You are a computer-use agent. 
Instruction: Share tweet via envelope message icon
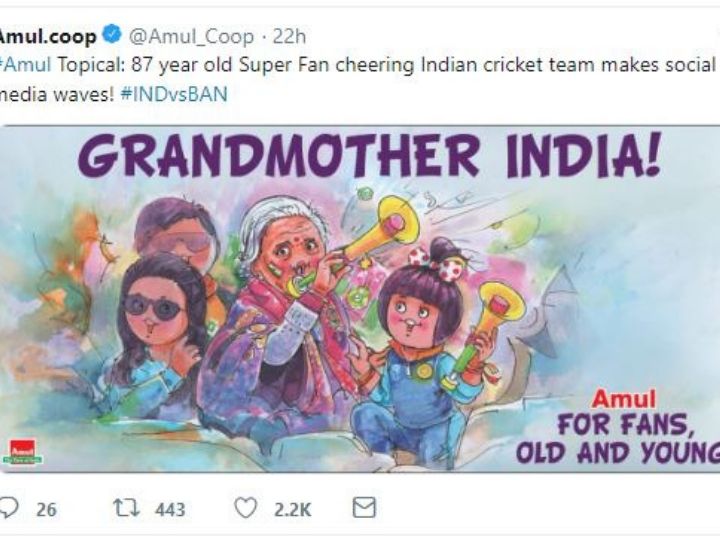click(x=364, y=508)
